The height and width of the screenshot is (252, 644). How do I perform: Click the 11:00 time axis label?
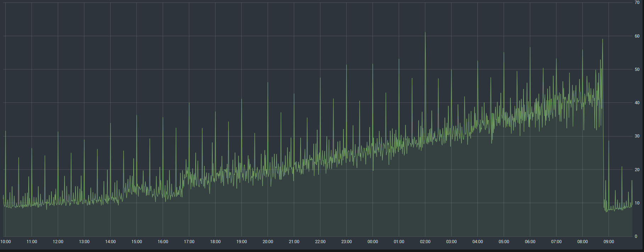pyautogui.click(x=32, y=242)
